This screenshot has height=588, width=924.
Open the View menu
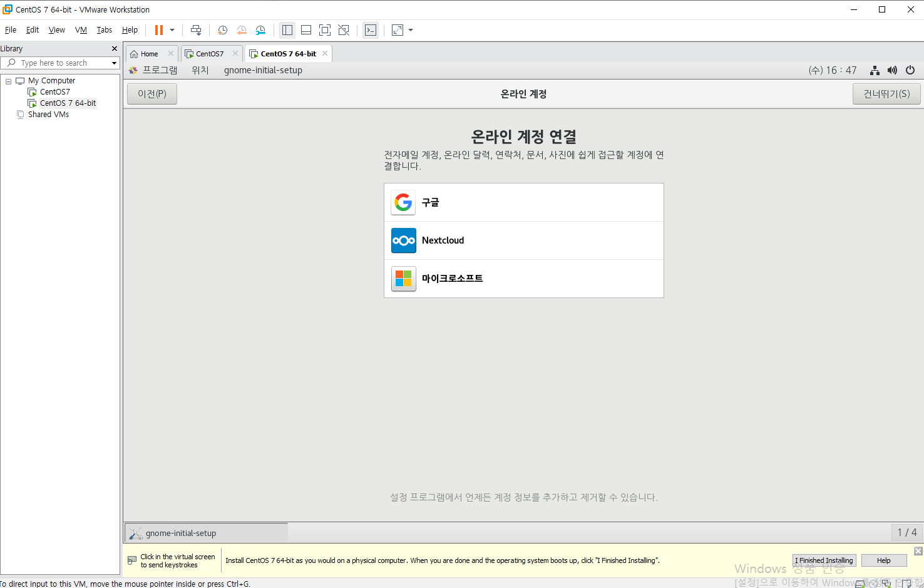point(57,30)
